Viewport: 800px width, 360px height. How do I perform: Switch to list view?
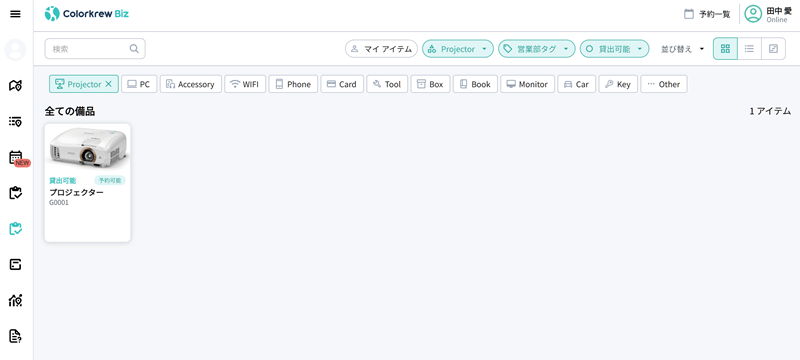tap(749, 49)
